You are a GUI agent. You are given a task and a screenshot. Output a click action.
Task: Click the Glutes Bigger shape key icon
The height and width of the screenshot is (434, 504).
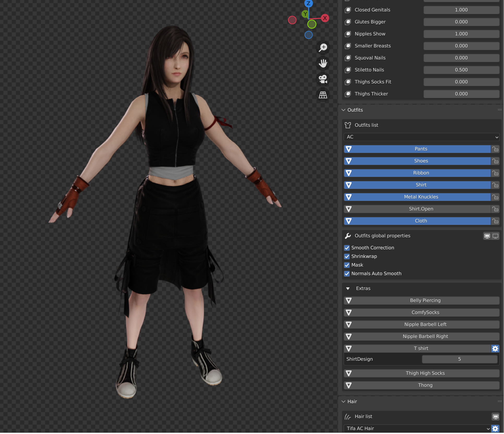pos(348,22)
